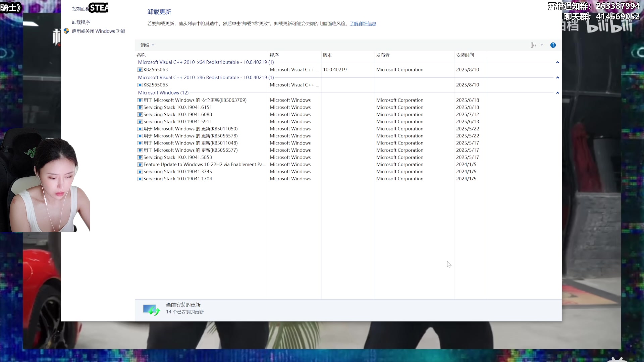Sort by the 程序 column header
The width and height of the screenshot is (644, 362).
point(274,55)
